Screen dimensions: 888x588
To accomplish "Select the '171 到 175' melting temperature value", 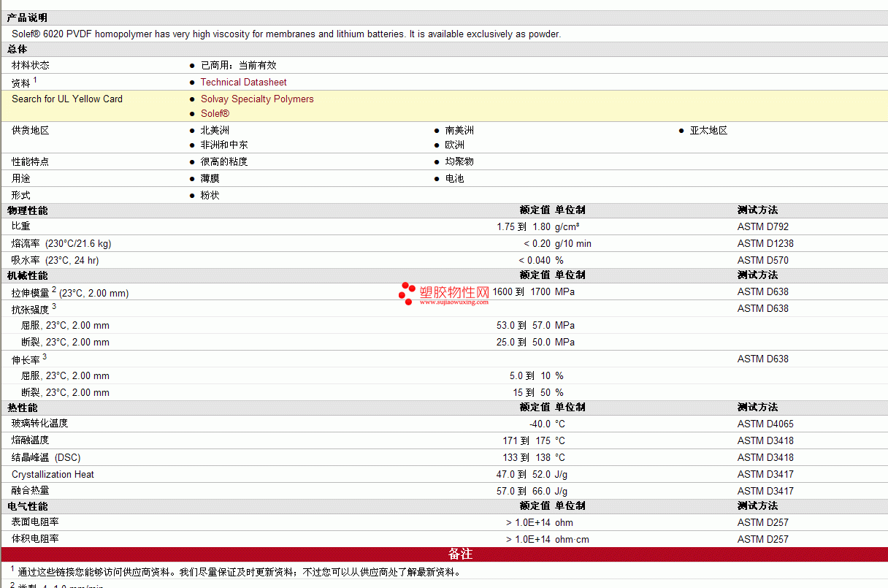I will [x=527, y=441].
